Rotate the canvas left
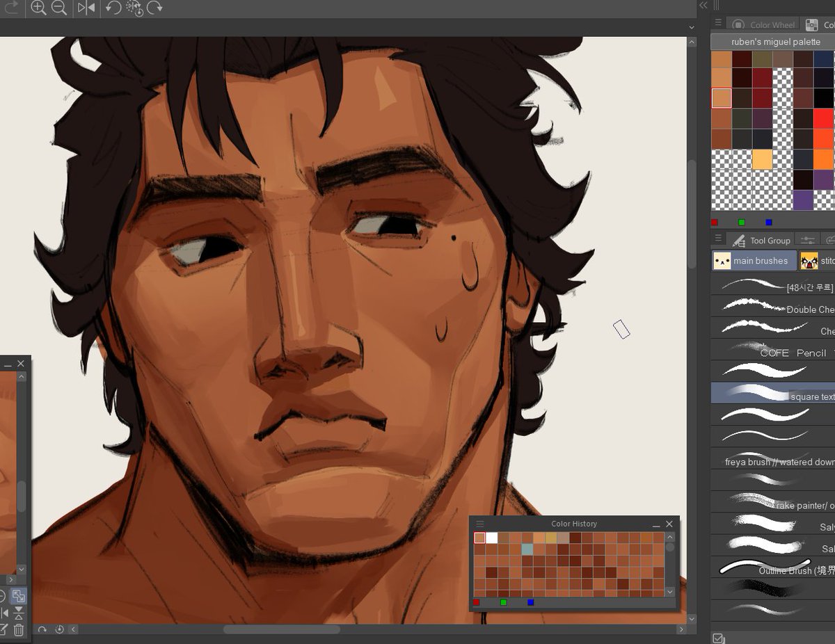The height and width of the screenshot is (644, 835). pos(113,8)
